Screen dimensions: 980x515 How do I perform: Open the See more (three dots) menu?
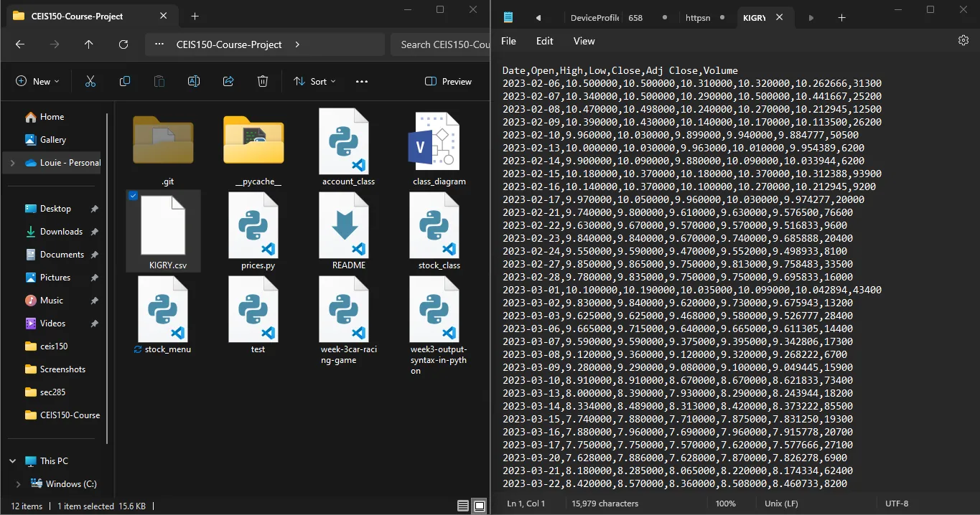[362, 82]
